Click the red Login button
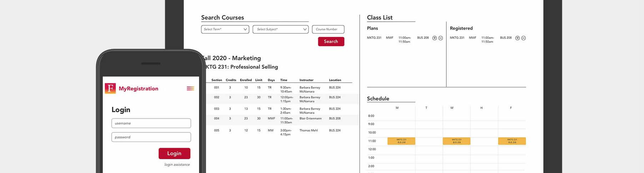644x173 pixels. (174, 153)
